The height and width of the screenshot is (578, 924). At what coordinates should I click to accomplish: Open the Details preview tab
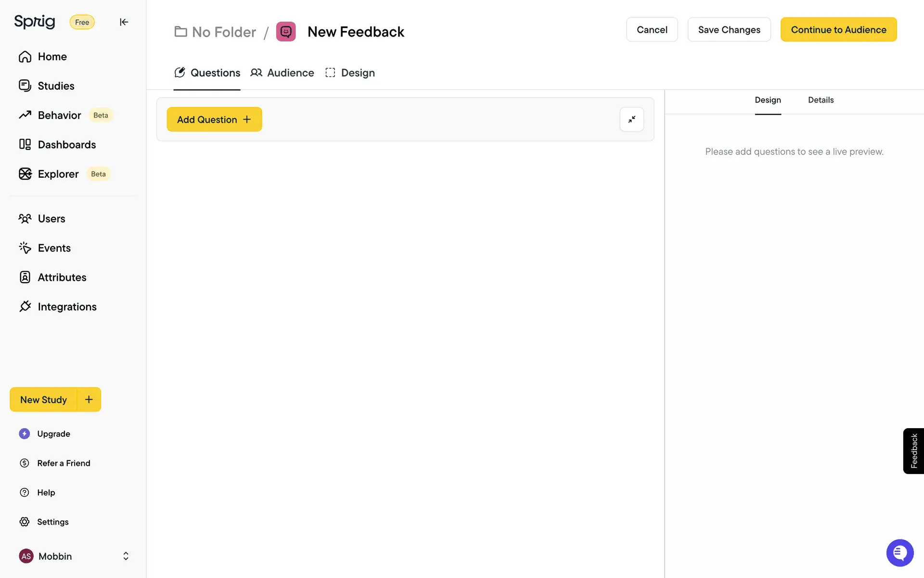tap(821, 100)
